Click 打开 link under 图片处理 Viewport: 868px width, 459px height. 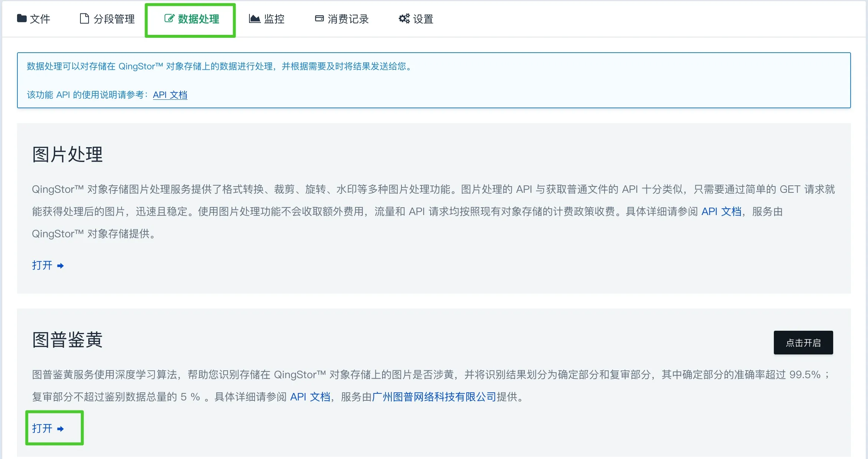pyautogui.click(x=42, y=265)
